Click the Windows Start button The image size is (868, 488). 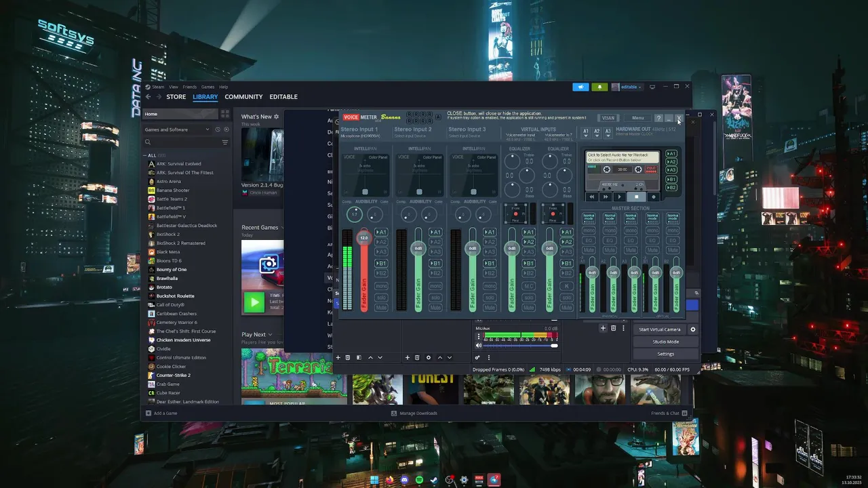point(375,480)
